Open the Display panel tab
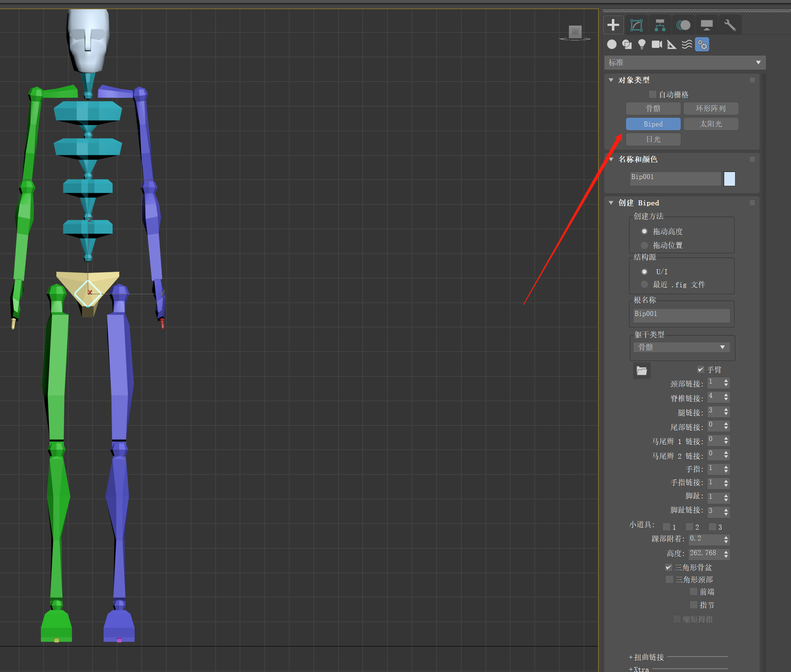This screenshot has height=672, width=791. pos(707,25)
